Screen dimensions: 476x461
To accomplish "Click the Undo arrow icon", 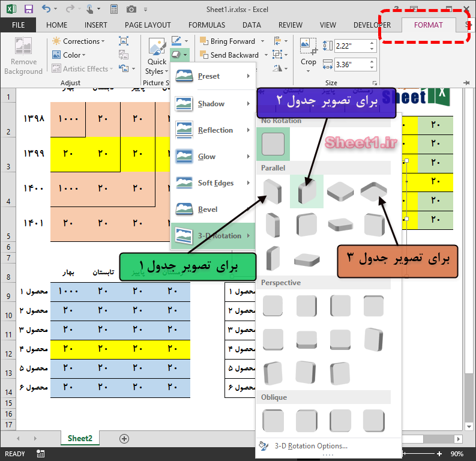I will coord(47,8).
